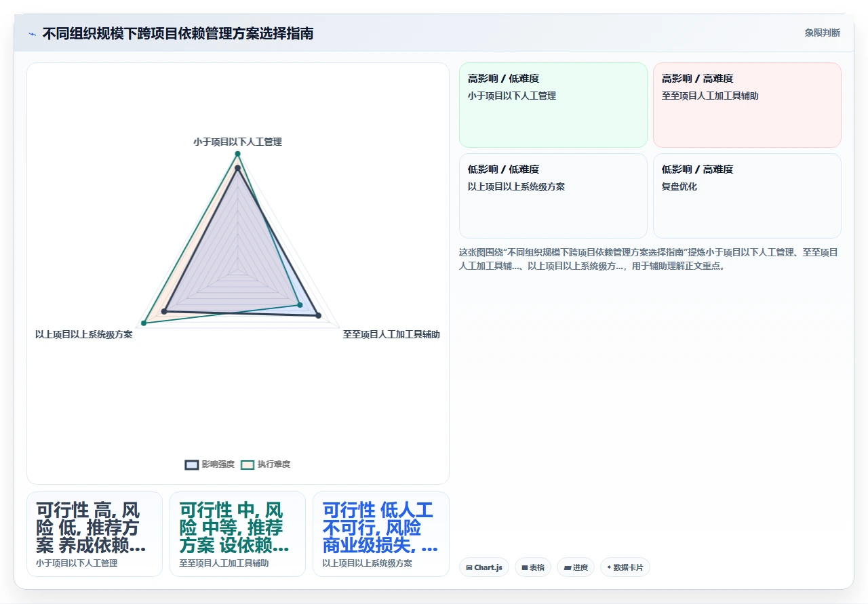Toggle the 执行难度 legend item
868x604 pixels.
(x=266, y=464)
